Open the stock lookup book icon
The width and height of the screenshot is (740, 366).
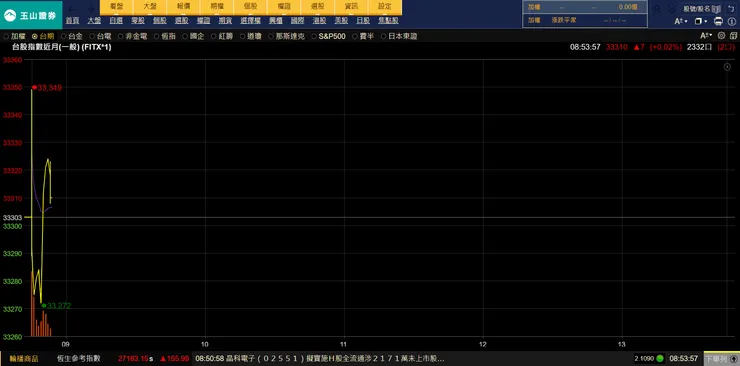(716, 8)
